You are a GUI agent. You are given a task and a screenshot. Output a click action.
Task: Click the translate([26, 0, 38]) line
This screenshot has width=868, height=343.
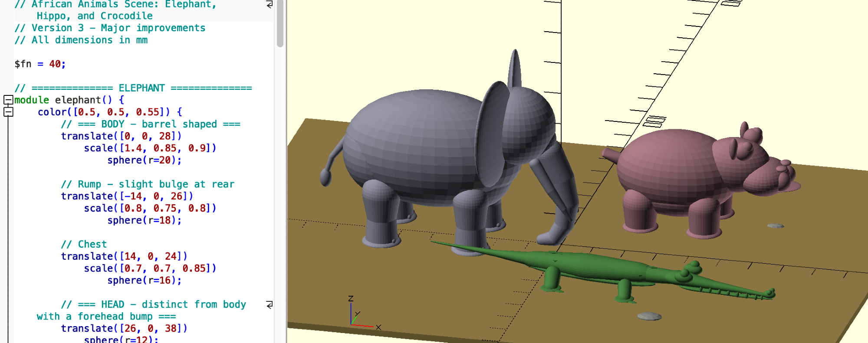[x=124, y=329]
